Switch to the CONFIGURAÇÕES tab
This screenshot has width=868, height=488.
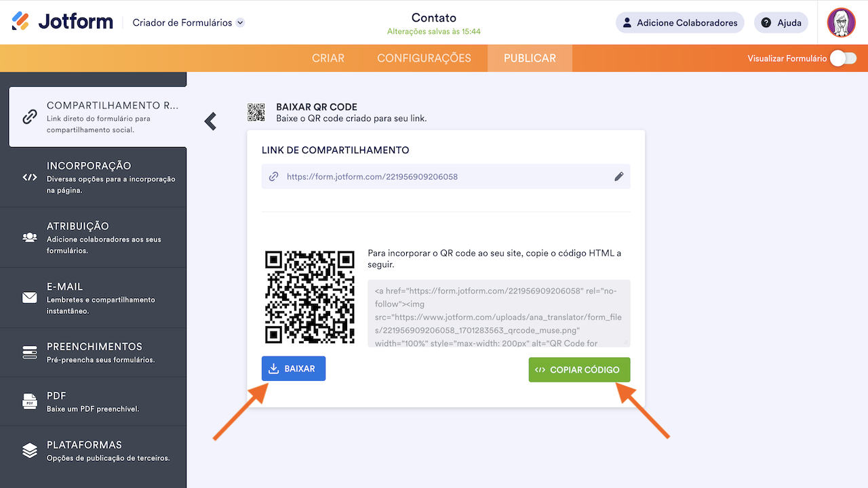tap(424, 58)
